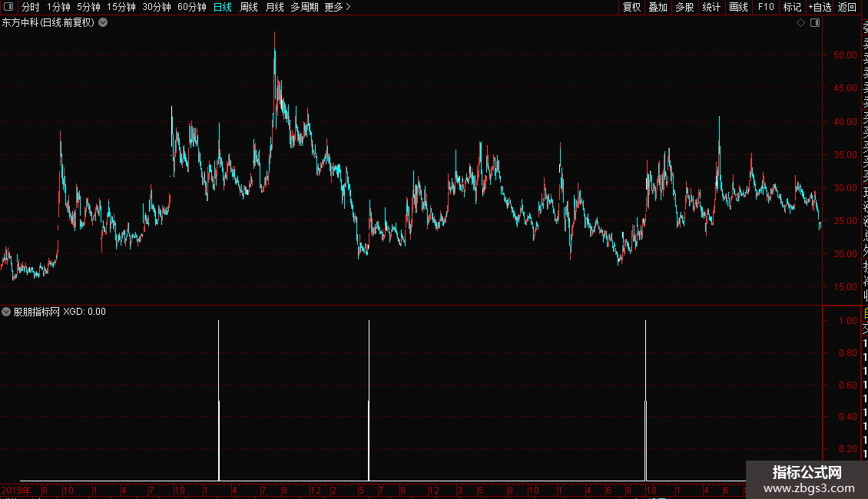Click the 东方中科(日线.前复权) chart title
The width and height of the screenshot is (868, 499).
pyautogui.click(x=48, y=23)
